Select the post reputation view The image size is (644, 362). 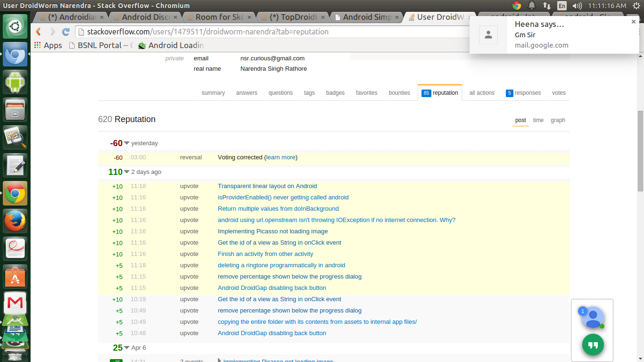click(x=520, y=120)
